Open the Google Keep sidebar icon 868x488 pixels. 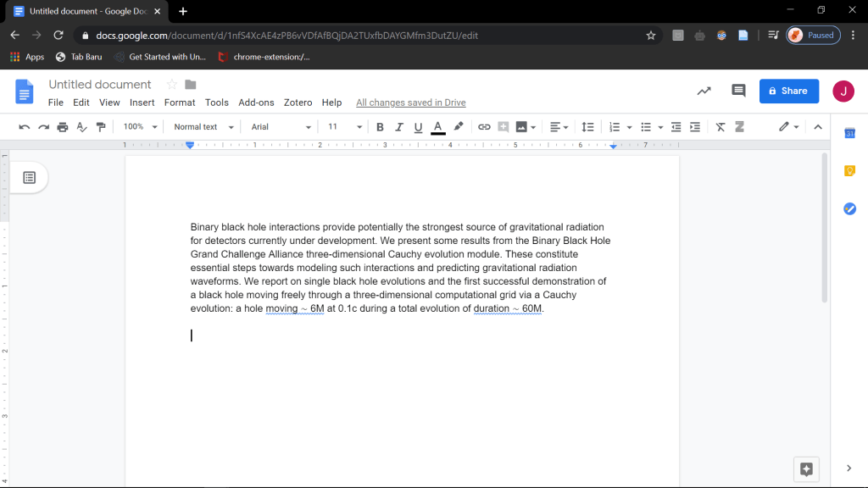click(x=849, y=171)
